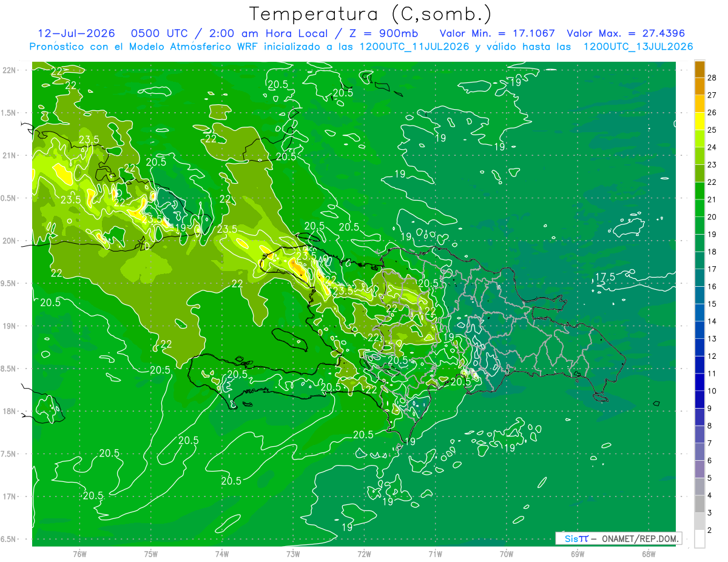Click the legend color band between 17 and 18
The width and height of the screenshot is (728, 562).
(x=699, y=261)
